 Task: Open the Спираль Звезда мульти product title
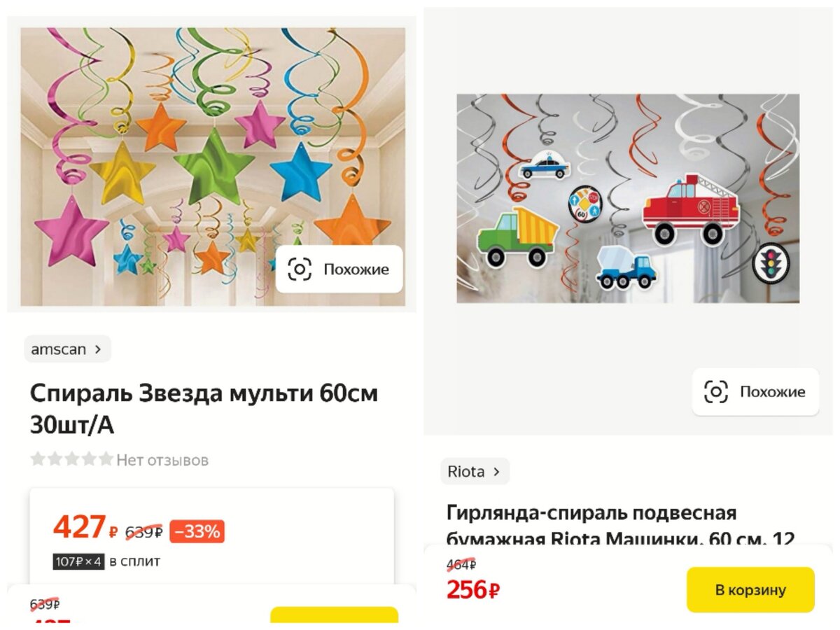click(x=204, y=408)
